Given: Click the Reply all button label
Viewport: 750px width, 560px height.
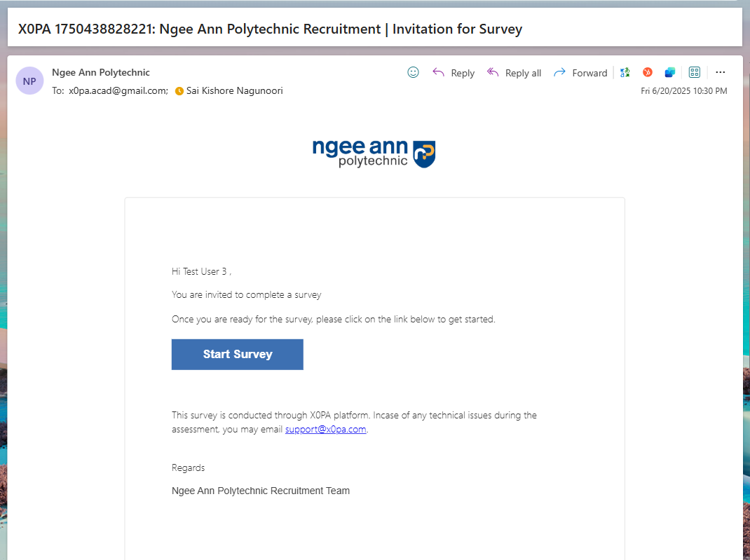Looking at the screenshot, I should click(523, 73).
